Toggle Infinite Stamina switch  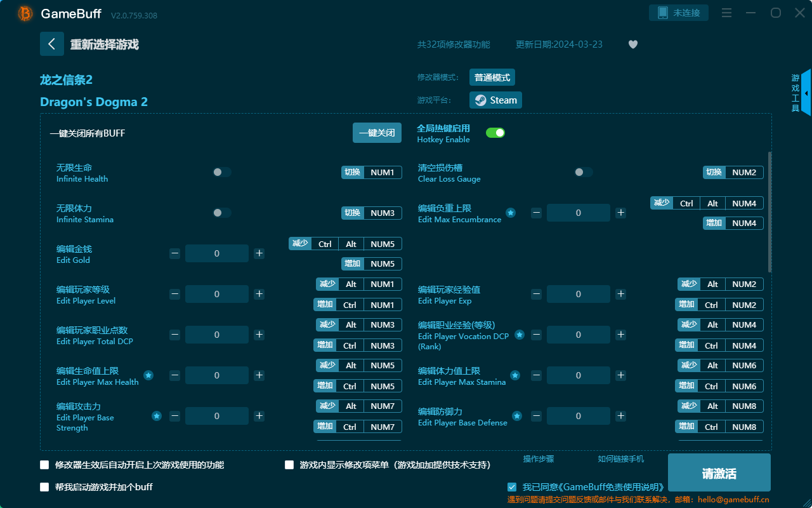tap(222, 213)
